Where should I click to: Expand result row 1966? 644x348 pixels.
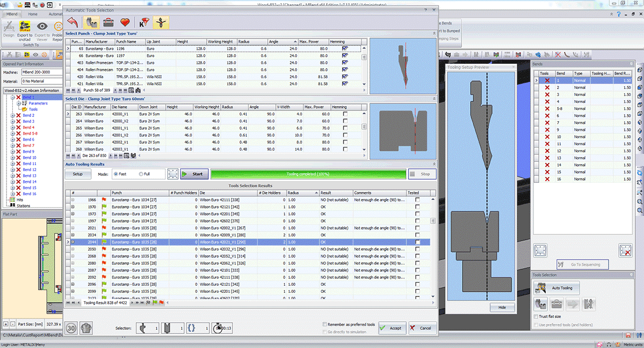click(73, 199)
